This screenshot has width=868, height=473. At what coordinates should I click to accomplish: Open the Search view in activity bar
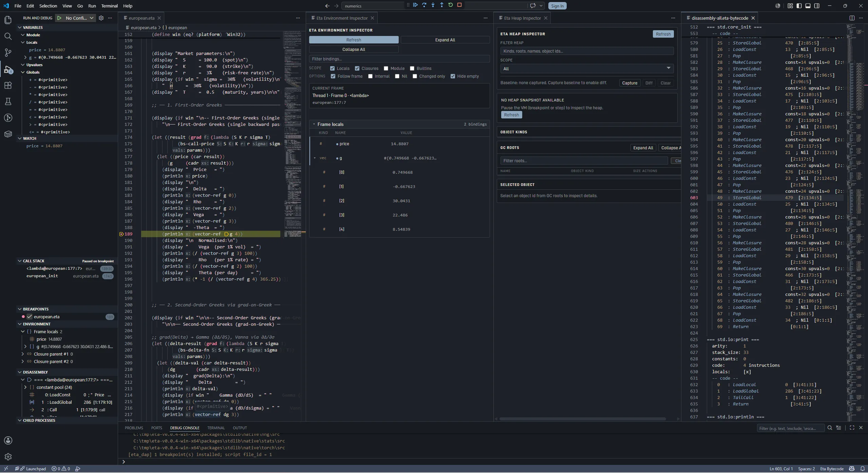pyautogui.click(x=8, y=36)
